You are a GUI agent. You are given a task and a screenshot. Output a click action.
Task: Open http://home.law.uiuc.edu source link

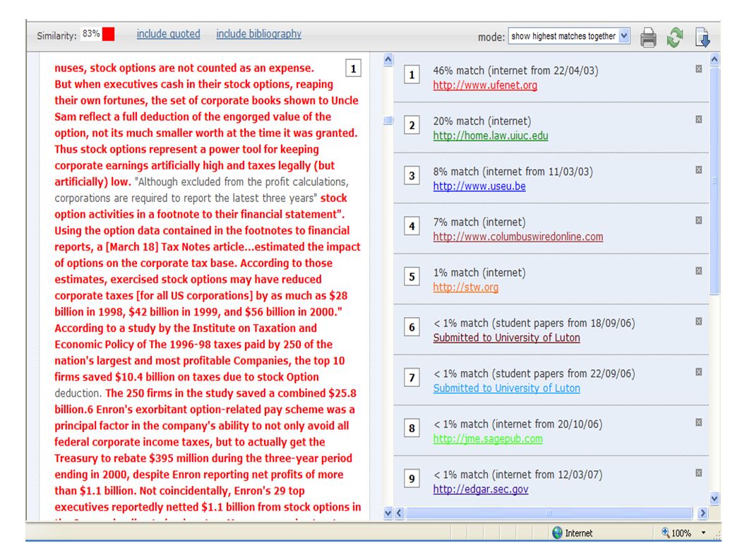coord(490,136)
